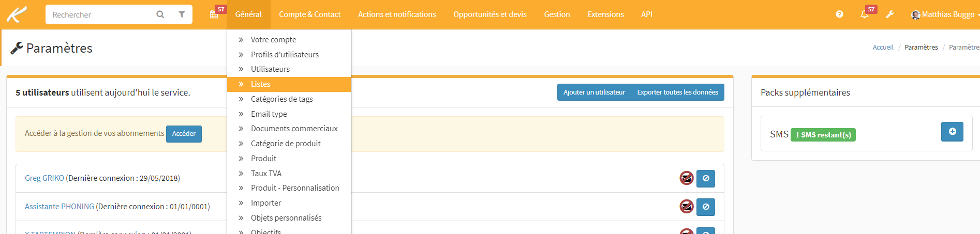Open the Gestion menu
The height and width of the screenshot is (234, 980).
coord(557,14)
